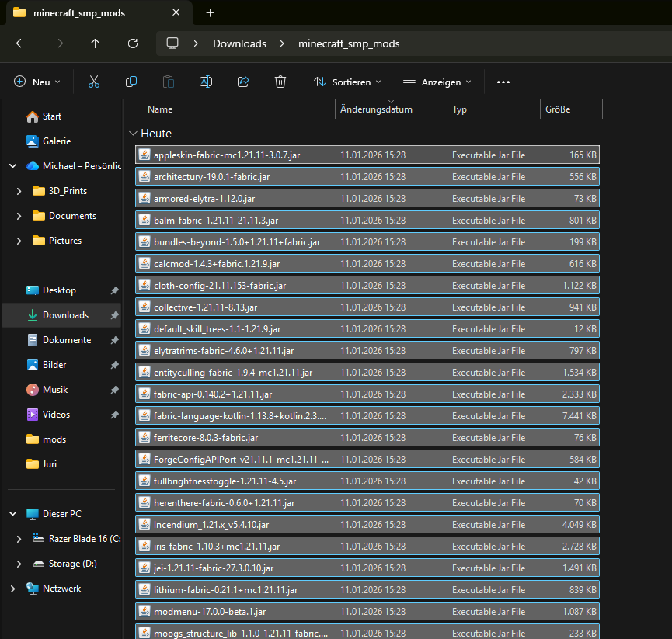The image size is (672, 639).
Task: Click the Share icon in toolbar
Action: pyautogui.click(x=243, y=82)
